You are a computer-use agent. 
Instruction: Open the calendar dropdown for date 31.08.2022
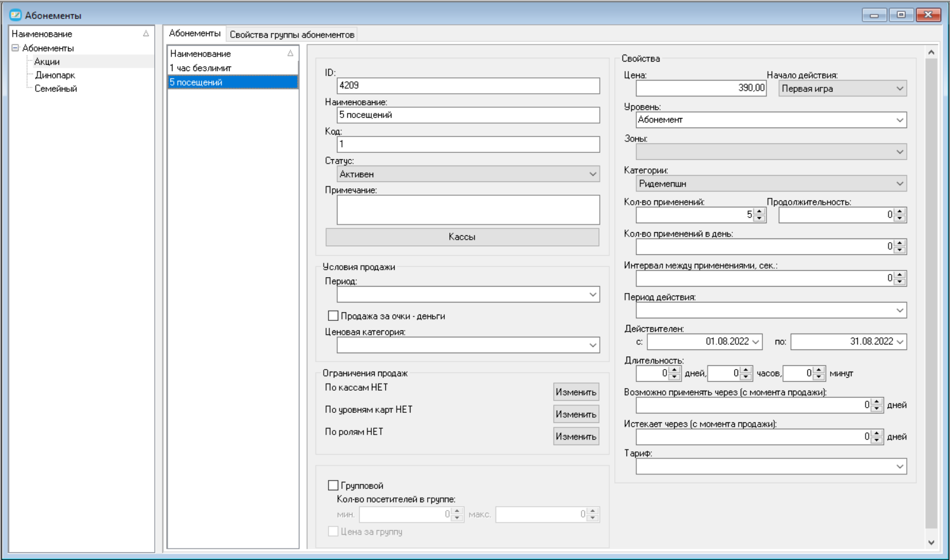pos(900,342)
